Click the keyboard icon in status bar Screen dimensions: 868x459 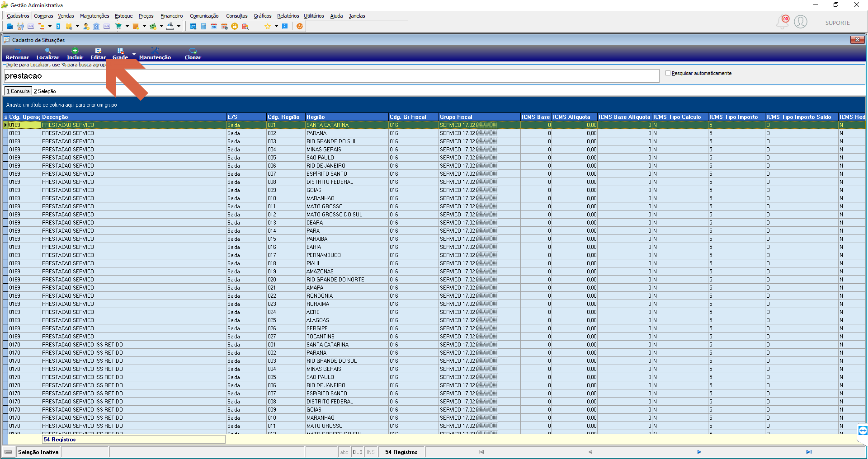9,452
